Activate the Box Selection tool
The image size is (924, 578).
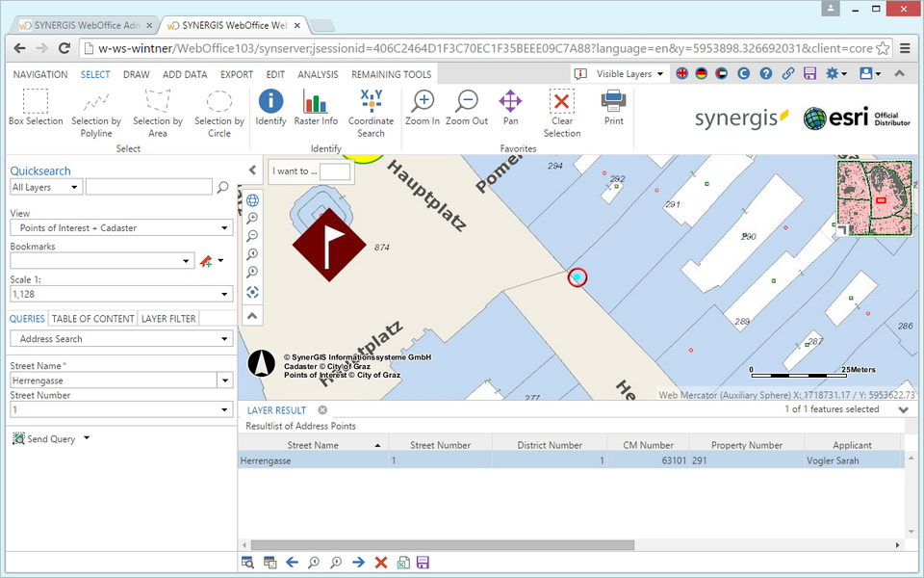36,101
